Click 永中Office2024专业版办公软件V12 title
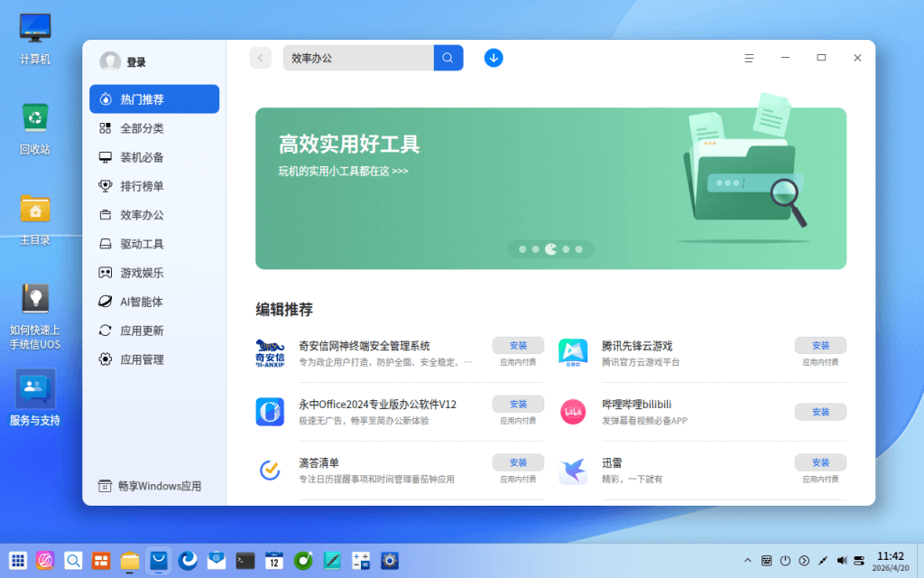 [377, 405]
